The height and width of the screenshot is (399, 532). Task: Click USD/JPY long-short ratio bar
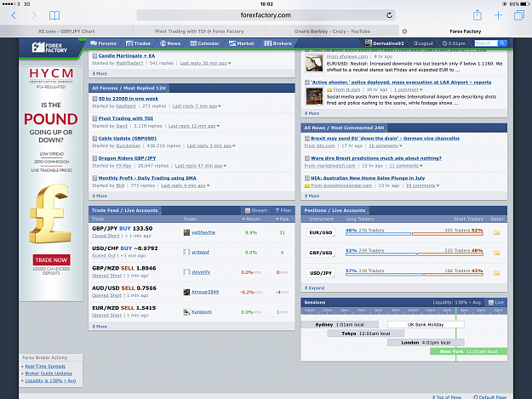(415, 275)
